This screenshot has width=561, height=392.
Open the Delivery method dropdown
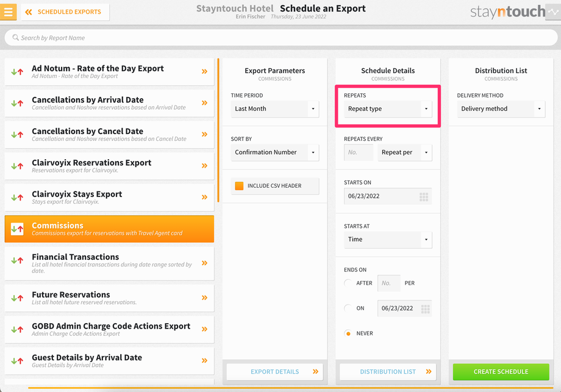point(501,109)
